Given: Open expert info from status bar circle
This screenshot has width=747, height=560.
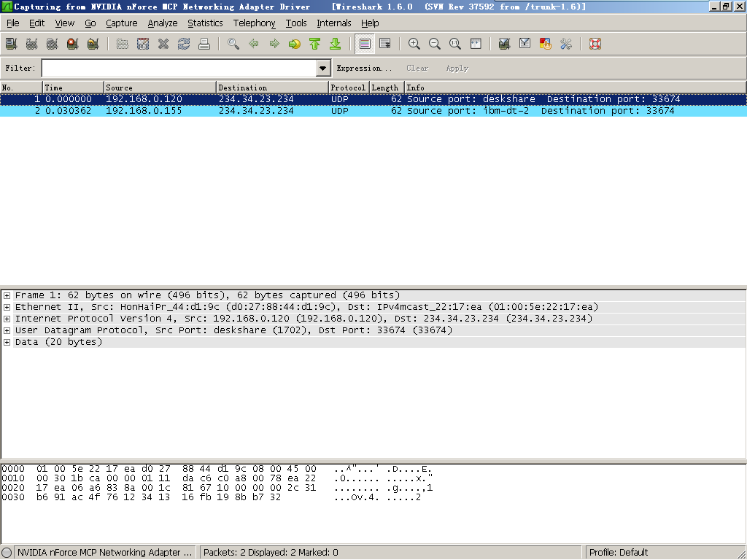Looking at the screenshot, I should tap(7, 553).
